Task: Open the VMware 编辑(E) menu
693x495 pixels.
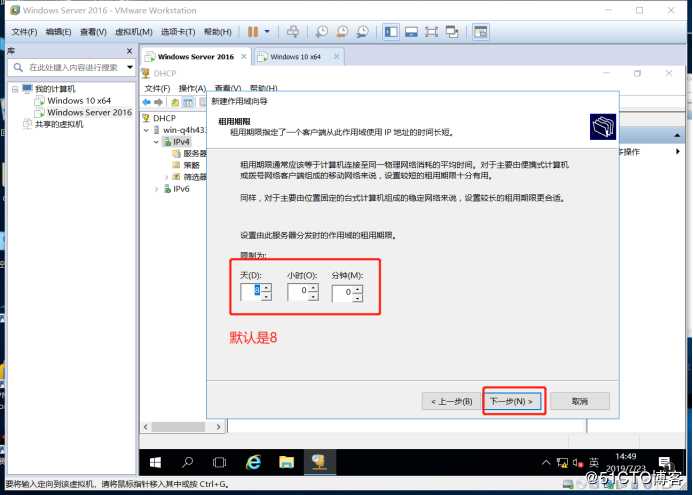Action: (58, 32)
